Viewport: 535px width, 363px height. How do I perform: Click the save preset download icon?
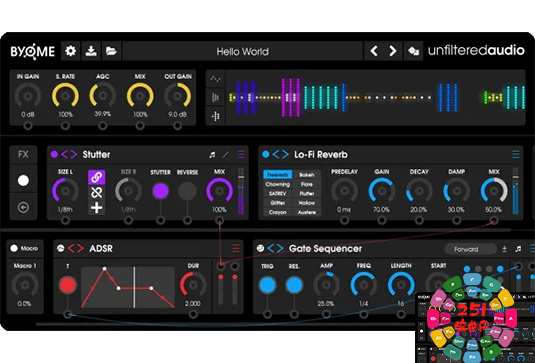(x=91, y=51)
